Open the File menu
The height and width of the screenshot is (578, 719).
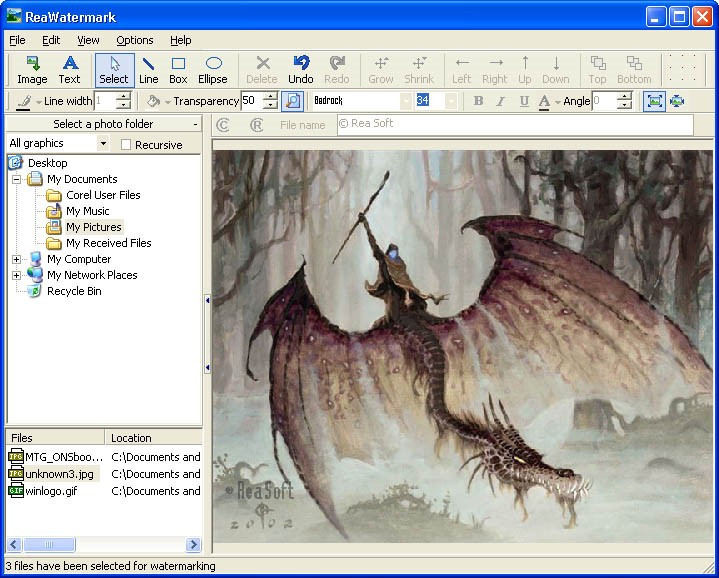coord(17,40)
